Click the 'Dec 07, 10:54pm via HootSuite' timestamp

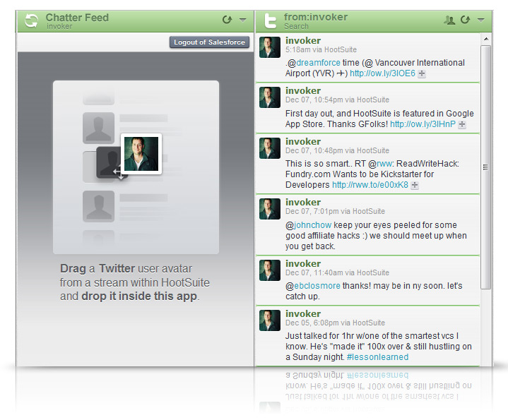coord(337,100)
